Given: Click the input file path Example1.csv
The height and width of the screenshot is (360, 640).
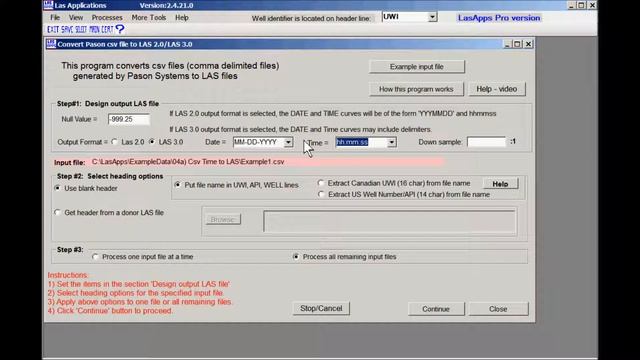Looking at the screenshot, I should click(x=188, y=162).
